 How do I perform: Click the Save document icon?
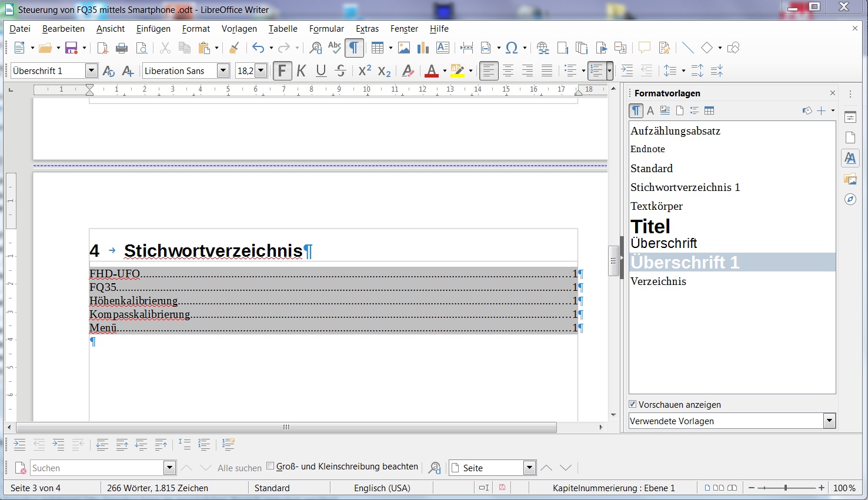click(71, 48)
